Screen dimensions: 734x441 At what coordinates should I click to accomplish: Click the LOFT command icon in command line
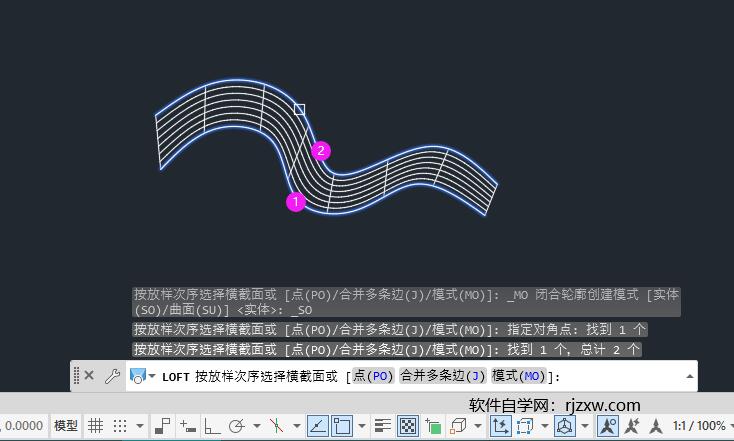[137, 375]
